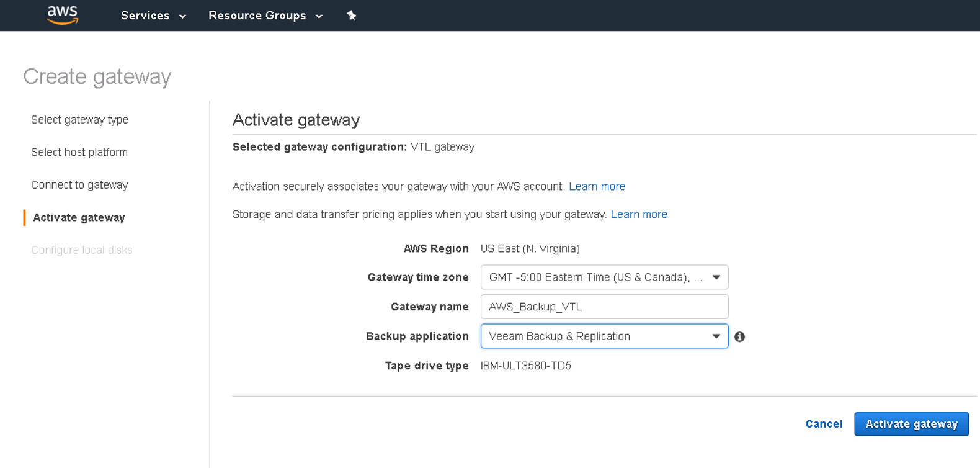This screenshot has width=980, height=468.
Task: Open the Backup application dropdown
Action: click(x=604, y=336)
